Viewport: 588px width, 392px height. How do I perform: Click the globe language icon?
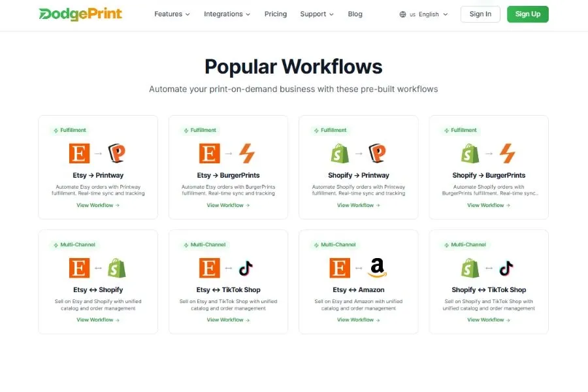pos(402,14)
